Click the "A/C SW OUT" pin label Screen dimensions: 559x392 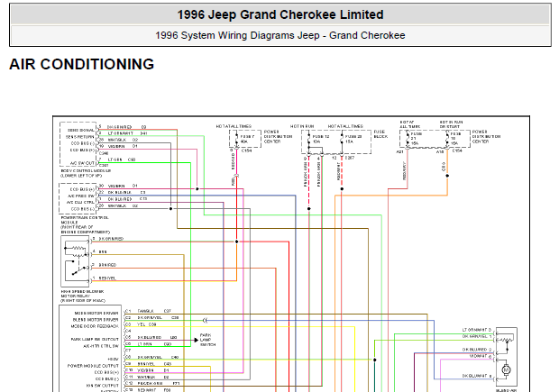[82, 163]
